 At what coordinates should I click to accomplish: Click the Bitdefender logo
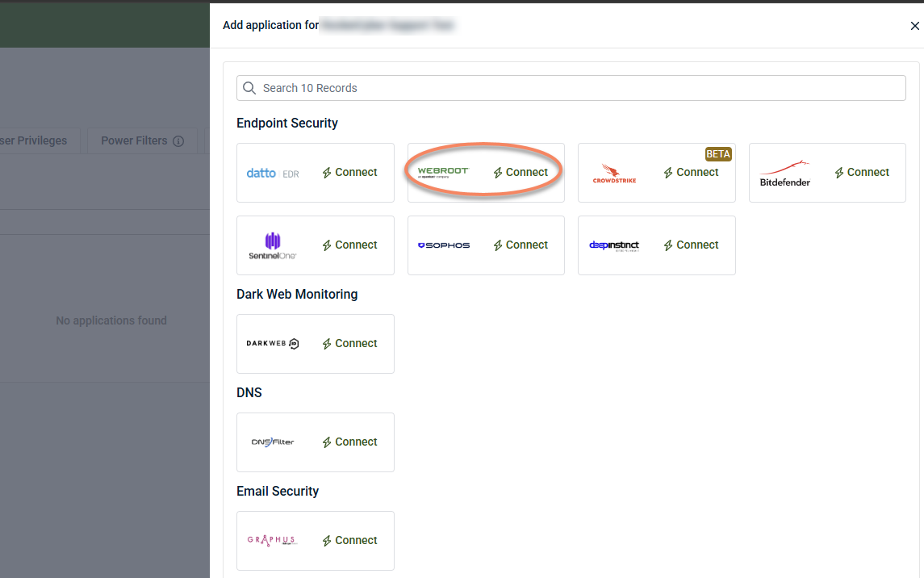[x=785, y=174]
